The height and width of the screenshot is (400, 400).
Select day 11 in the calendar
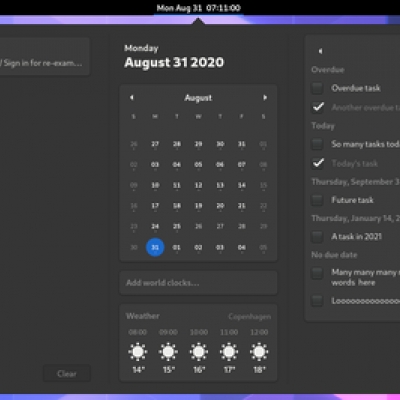[177, 185]
